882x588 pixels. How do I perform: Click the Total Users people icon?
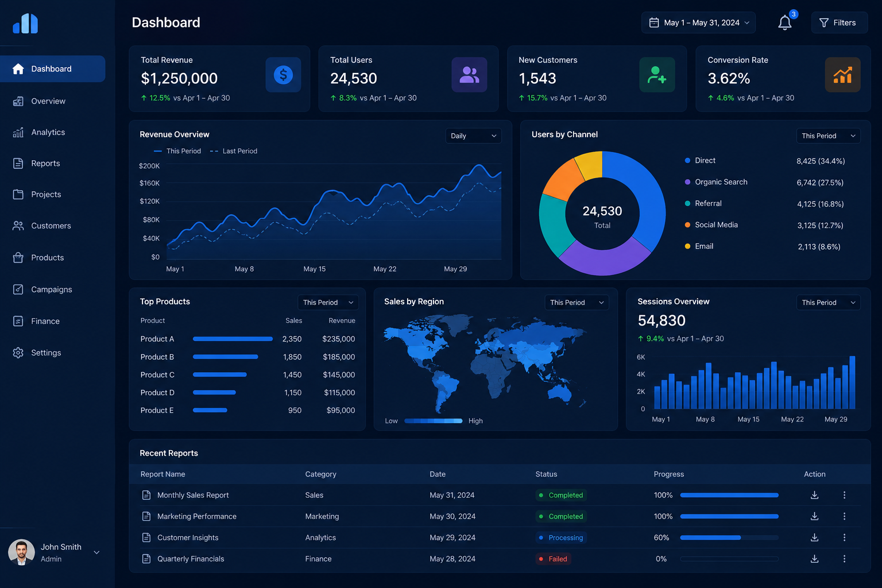tap(469, 75)
